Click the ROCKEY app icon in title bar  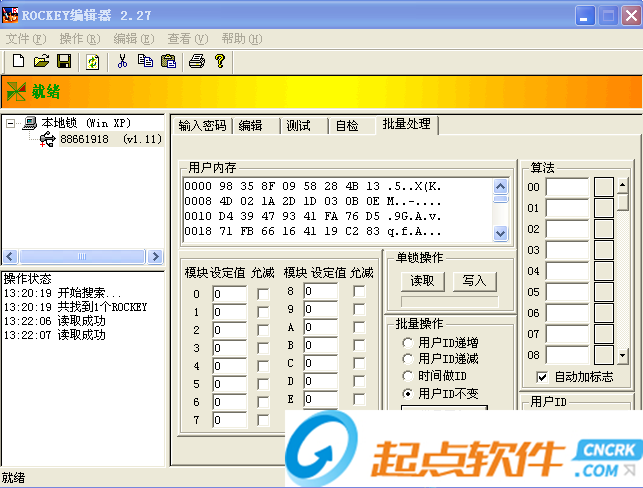10,15
